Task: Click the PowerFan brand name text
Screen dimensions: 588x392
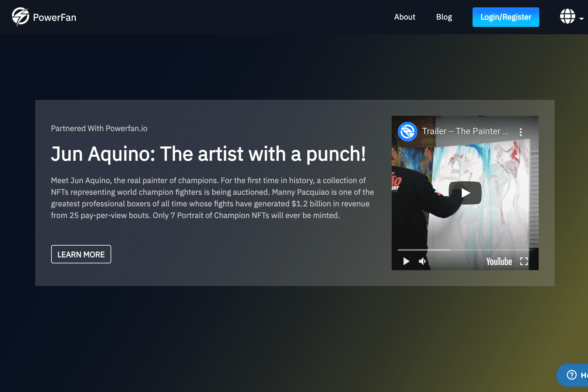Action: (x=55, y=17)
